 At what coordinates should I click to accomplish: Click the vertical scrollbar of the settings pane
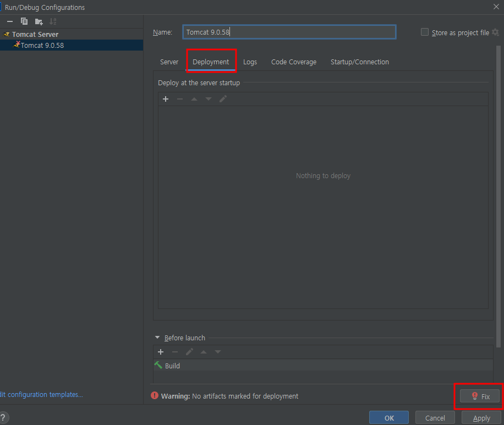click(498, 196)
